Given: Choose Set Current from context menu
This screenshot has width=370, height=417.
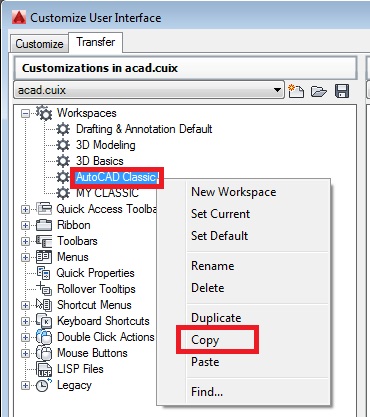Looking at the screenshot, I should [x=220, y=214].
